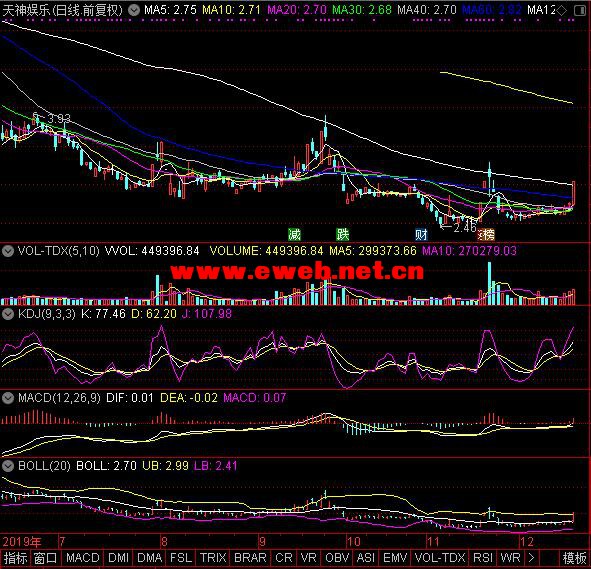Choose the OBV indicator tab
Image resolution: width=591 pixels, height=569 pixels.
[x=337, y=558]
